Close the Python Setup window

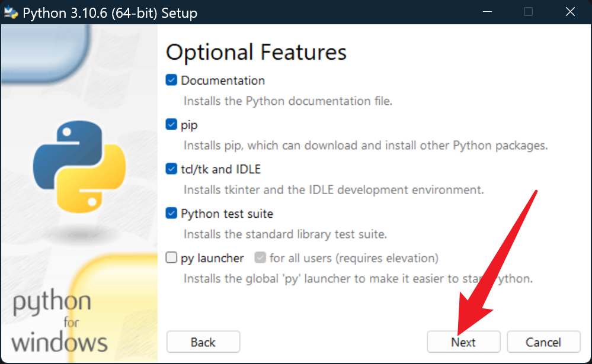tap(570, 12)
